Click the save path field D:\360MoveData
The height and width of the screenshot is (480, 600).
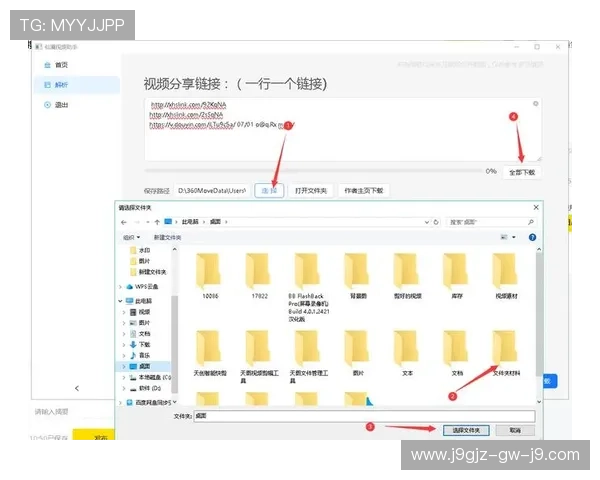click(212, 191)
